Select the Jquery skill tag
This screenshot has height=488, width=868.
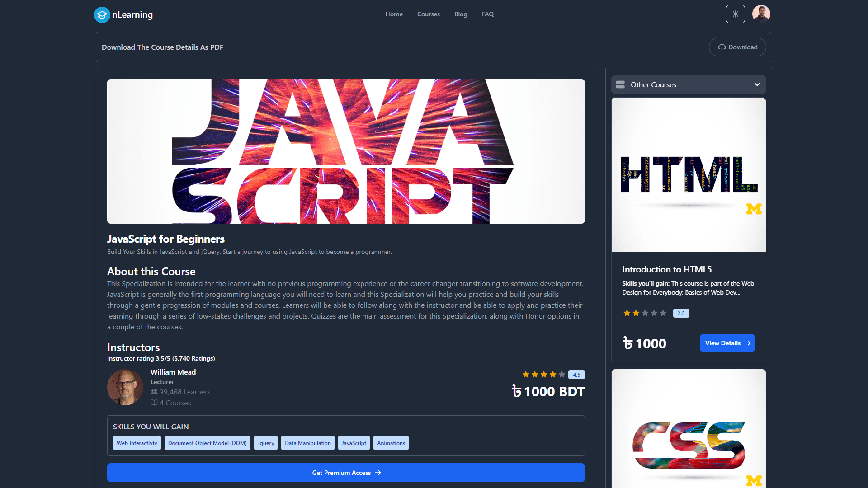265,443
